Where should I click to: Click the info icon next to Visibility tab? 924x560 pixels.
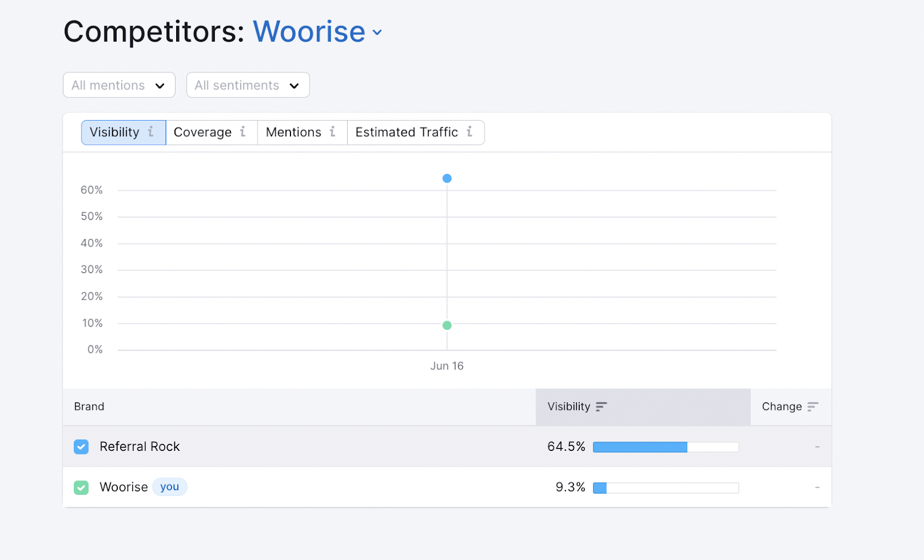coord(151,132)
